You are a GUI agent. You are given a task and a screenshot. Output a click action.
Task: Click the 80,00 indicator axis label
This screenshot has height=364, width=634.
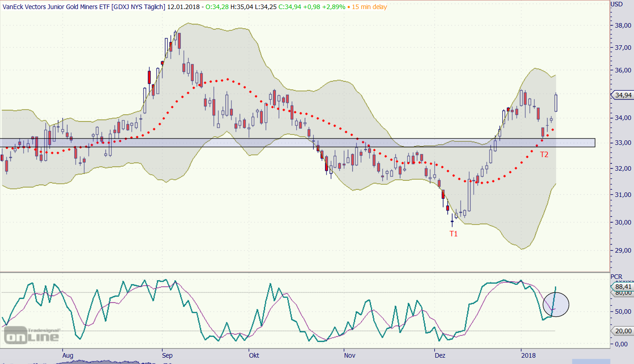click(623, 294)
